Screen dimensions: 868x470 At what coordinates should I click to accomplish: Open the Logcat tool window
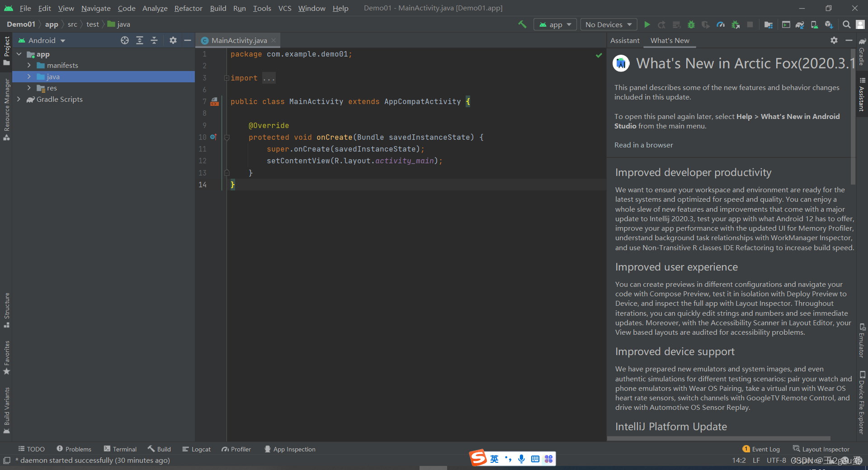pyautogui.click(x=196, y=449)
